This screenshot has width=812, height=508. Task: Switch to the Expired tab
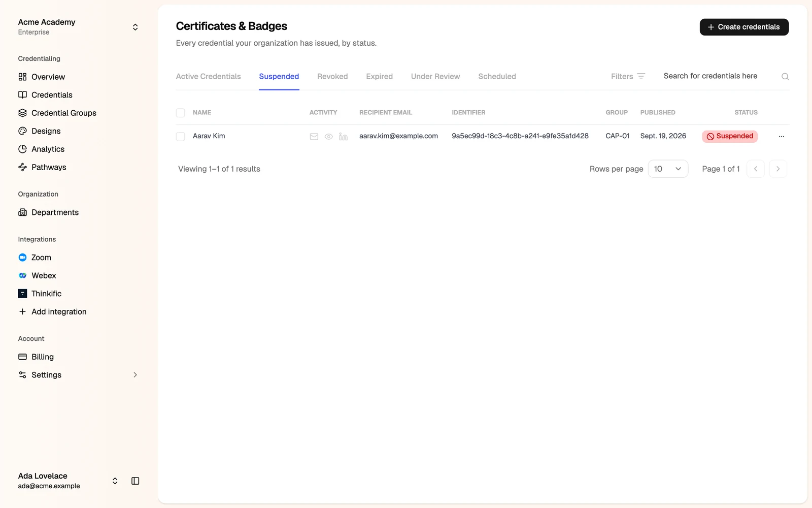click(379, 76)
